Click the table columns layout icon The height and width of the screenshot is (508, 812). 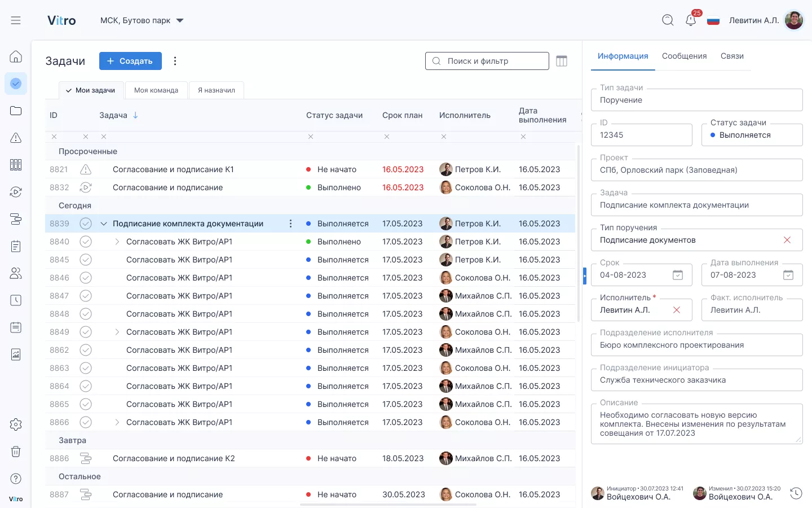[x=562, y=61]
